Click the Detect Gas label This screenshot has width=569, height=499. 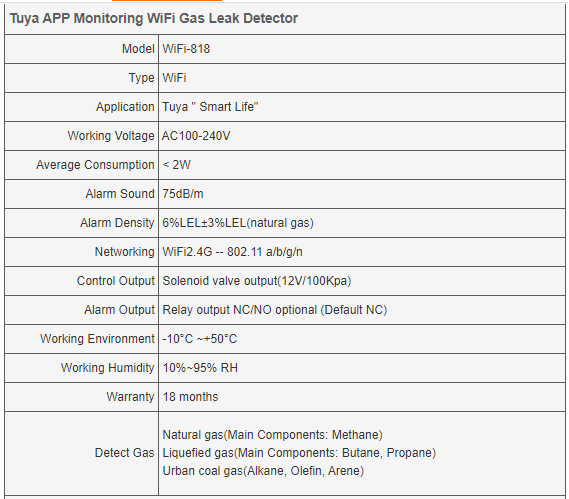124,453
